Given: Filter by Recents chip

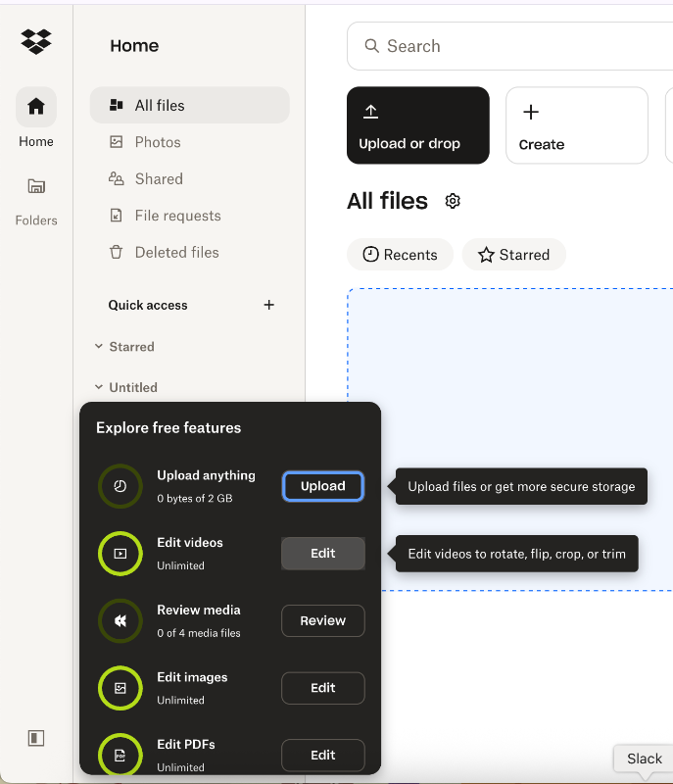Looking at the screenshot, I should (401, 255).
